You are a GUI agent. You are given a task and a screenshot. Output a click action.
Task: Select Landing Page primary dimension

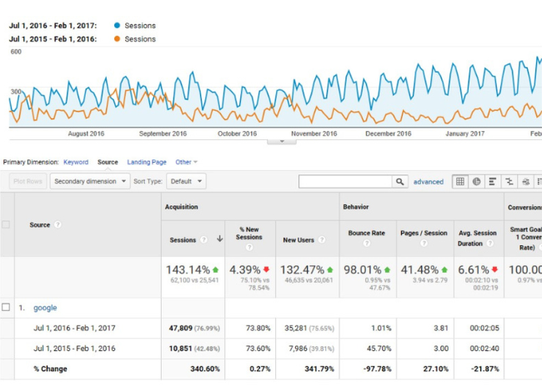(x=147, y=162)
